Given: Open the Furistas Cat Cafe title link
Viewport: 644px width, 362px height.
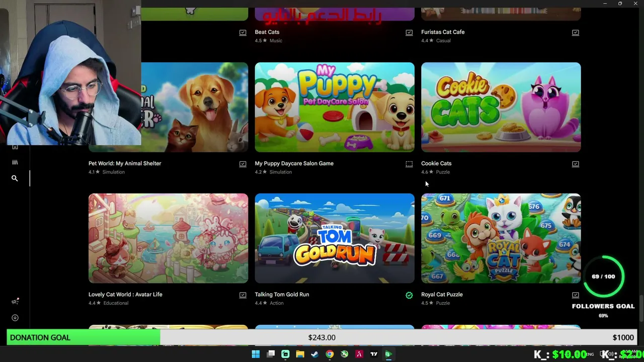Looking at the screenshot, I should pyautogui.click(x=443, y=32).
